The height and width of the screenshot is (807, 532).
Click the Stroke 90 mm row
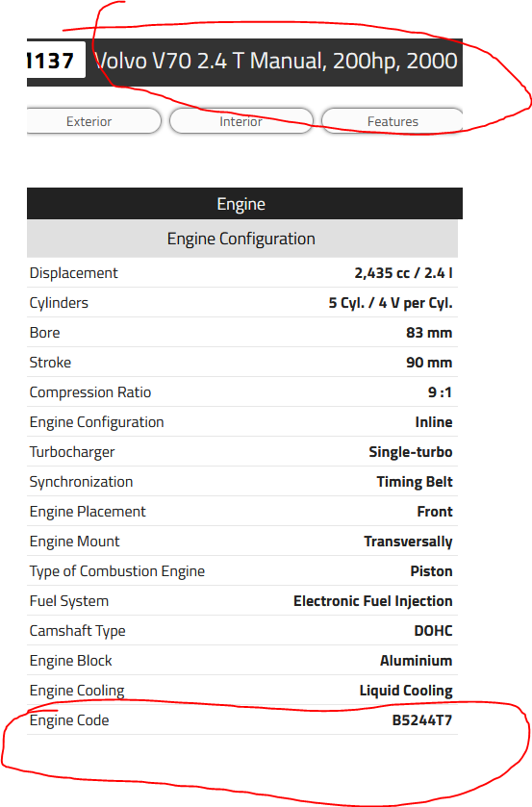[x=242, y=363]
